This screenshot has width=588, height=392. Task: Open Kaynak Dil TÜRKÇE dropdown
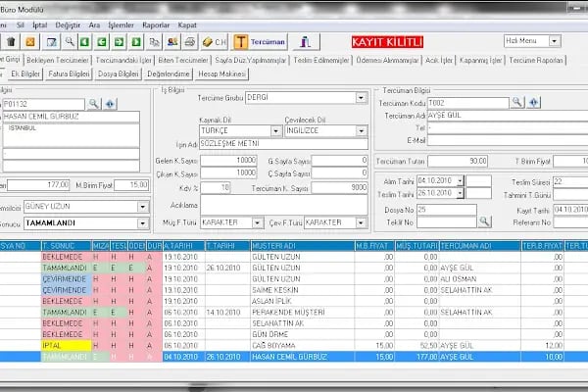point(275,131)
